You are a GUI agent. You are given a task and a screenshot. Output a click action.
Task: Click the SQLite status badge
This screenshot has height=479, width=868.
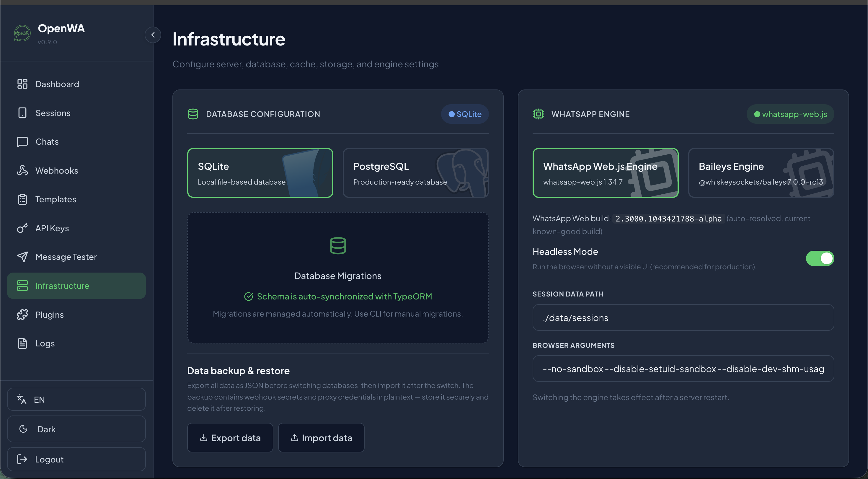[x=465, y=114]
